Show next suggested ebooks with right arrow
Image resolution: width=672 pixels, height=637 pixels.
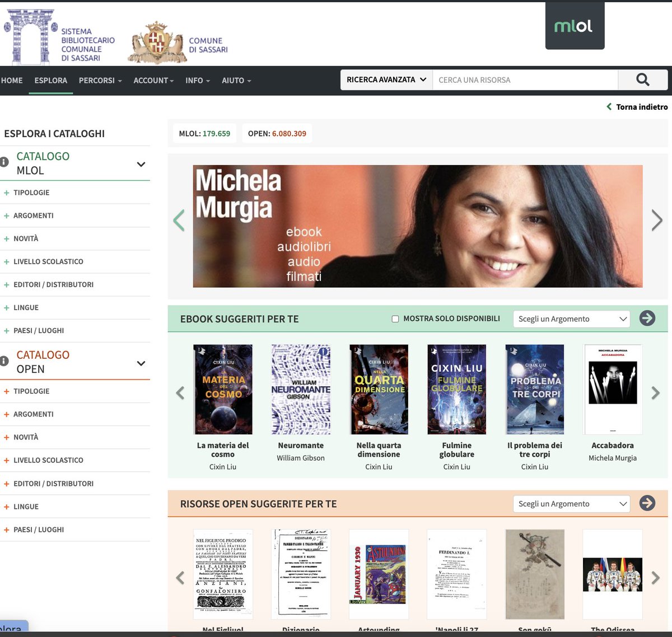(x=656, y=393)
